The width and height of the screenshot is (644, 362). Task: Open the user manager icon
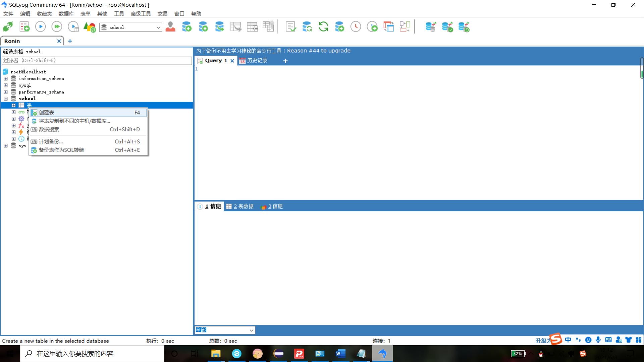coord(170,26)
